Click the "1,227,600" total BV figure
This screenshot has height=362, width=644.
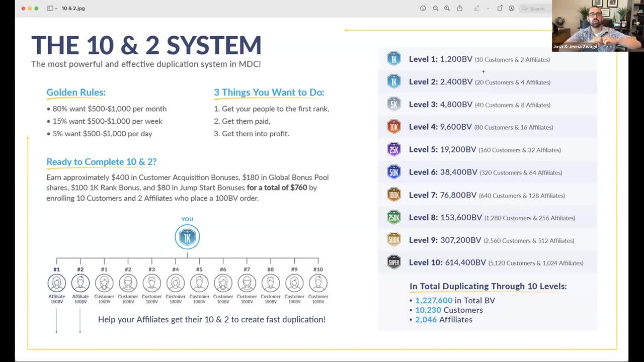(x=434, y=300)
